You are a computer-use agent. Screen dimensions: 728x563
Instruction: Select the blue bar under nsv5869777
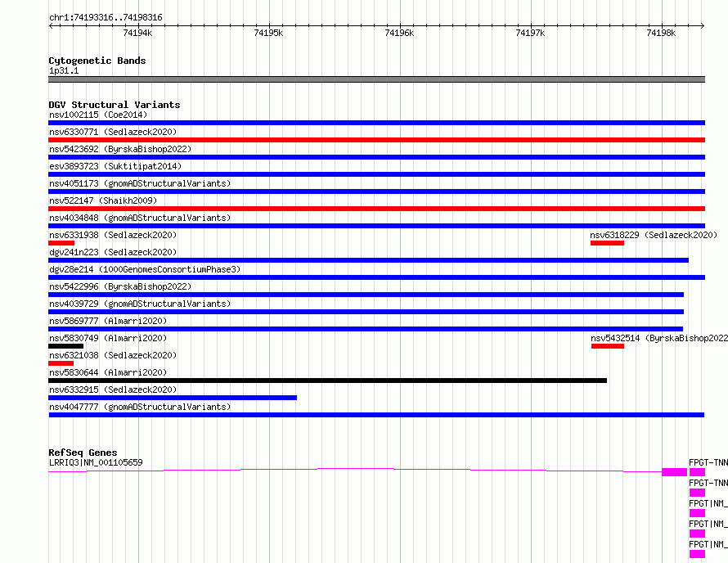pos(366,329)
